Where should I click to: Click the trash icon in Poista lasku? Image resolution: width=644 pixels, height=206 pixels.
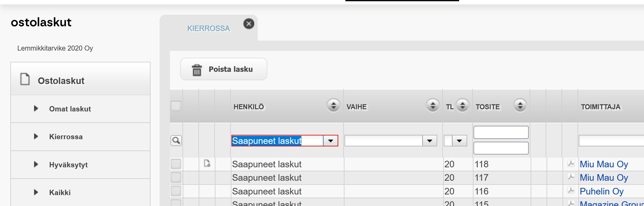[197, 70]
